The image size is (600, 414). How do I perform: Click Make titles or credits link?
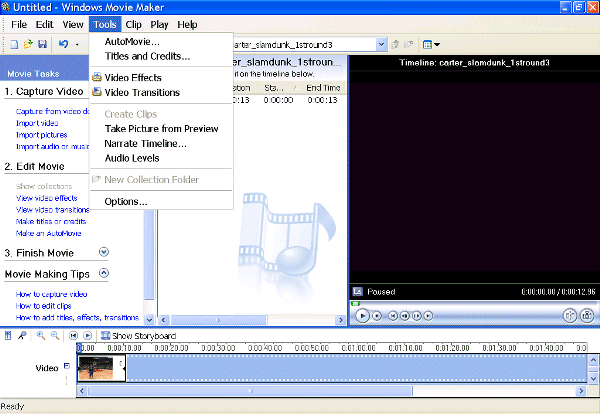point(51,222)
